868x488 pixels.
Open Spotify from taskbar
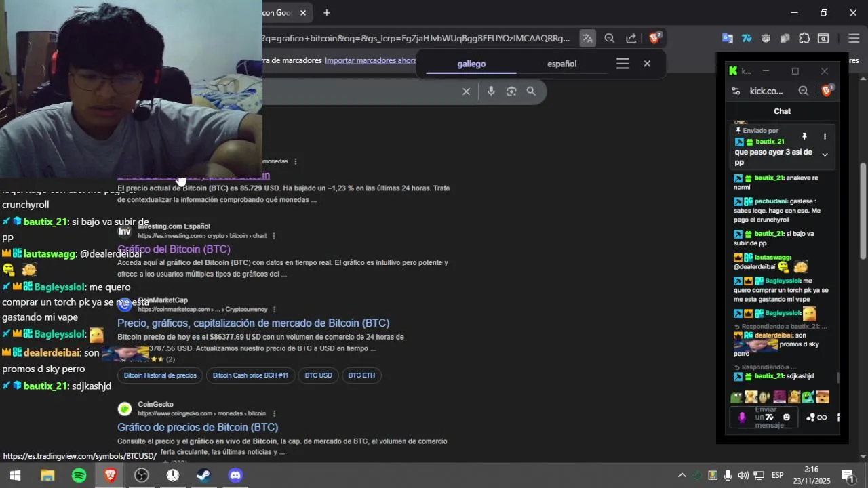pyautogui.click(x=79, y=475)
